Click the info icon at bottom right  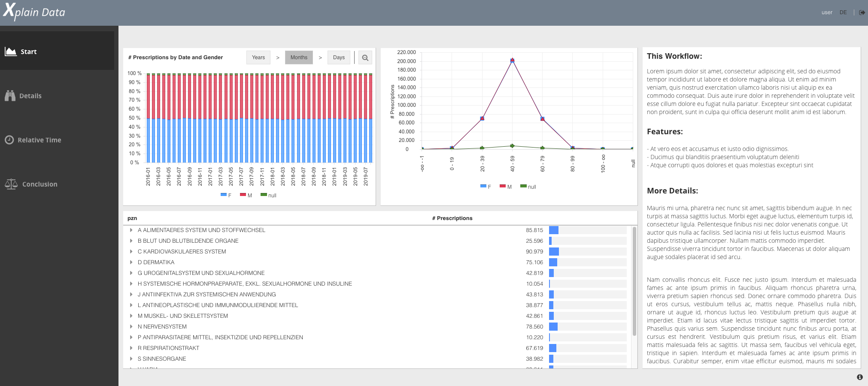(x=859, y=377)
